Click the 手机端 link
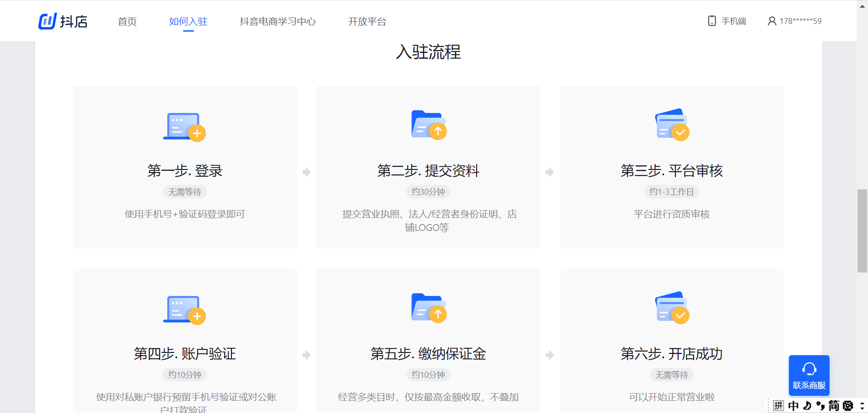 pos(734,21)
